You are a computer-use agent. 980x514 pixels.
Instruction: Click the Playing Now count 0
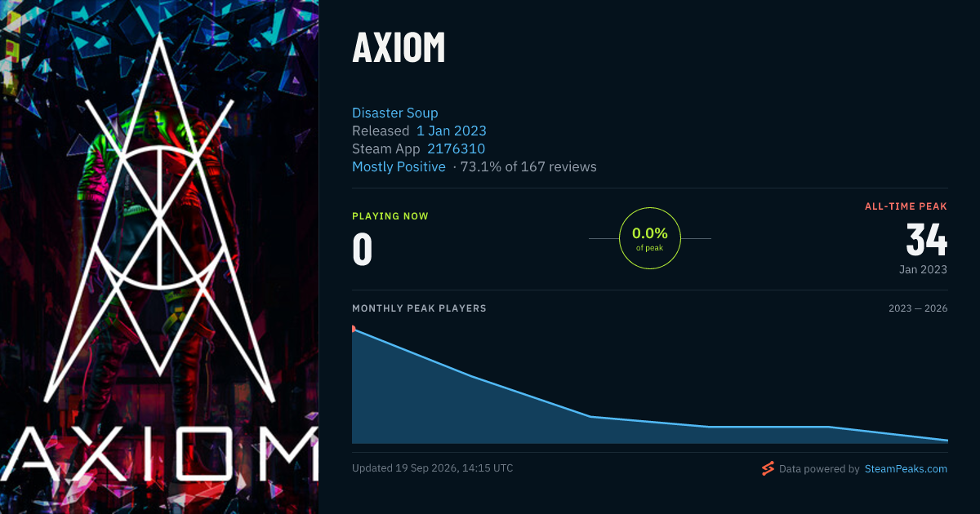363,250
